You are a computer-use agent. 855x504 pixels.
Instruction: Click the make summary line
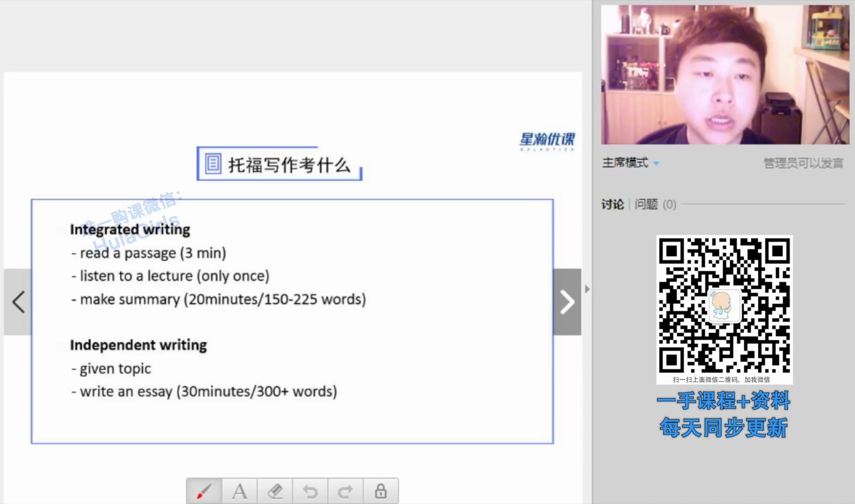click(219, 299)
